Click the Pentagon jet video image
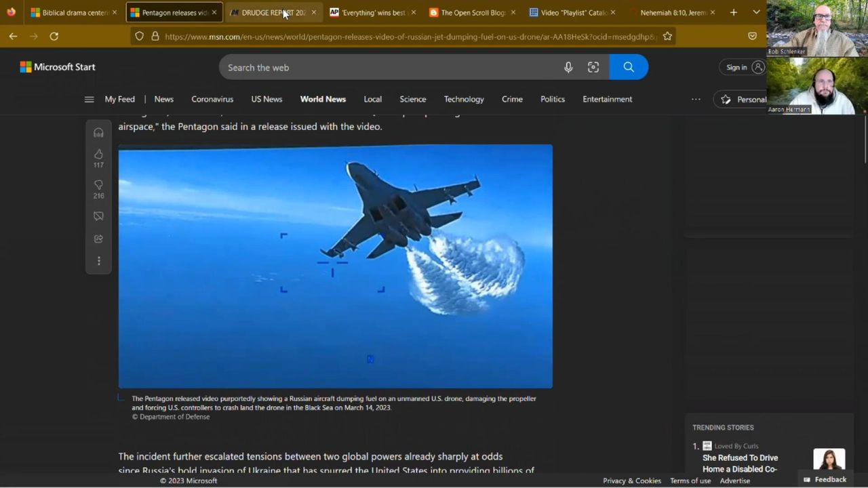Screen dimensions: 868x488 coord(335,266)
